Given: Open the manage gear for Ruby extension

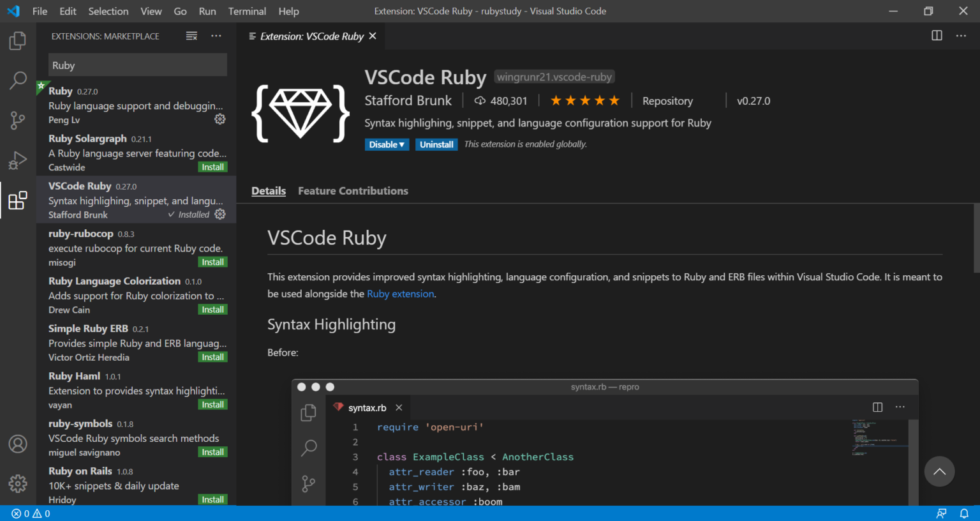Looking at the screenshot, I should click(220, 119).
